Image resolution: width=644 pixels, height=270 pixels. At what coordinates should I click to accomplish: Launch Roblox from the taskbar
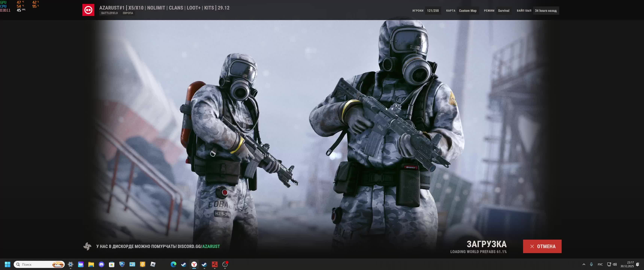pyautogui.click(x=153, y=264)
